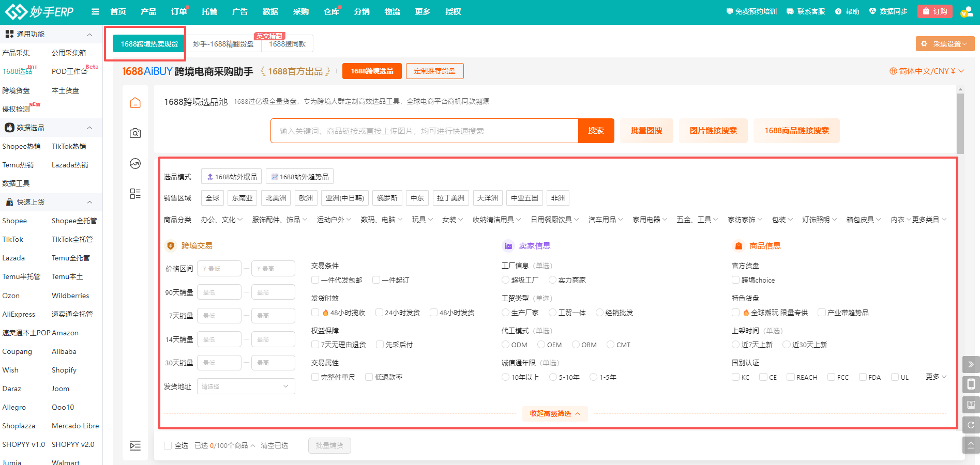Select 1688站外趋势品 mode
The width and height of the screenshot is (980, 465).
click(x=299, y=177)
